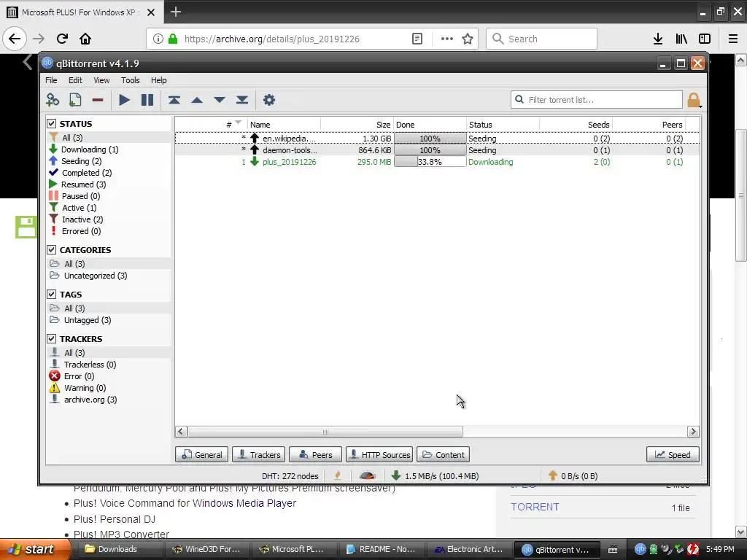Screen dimensions: 747x560
Task: Move torrent down in queue
Action: (x=219, y=100)
